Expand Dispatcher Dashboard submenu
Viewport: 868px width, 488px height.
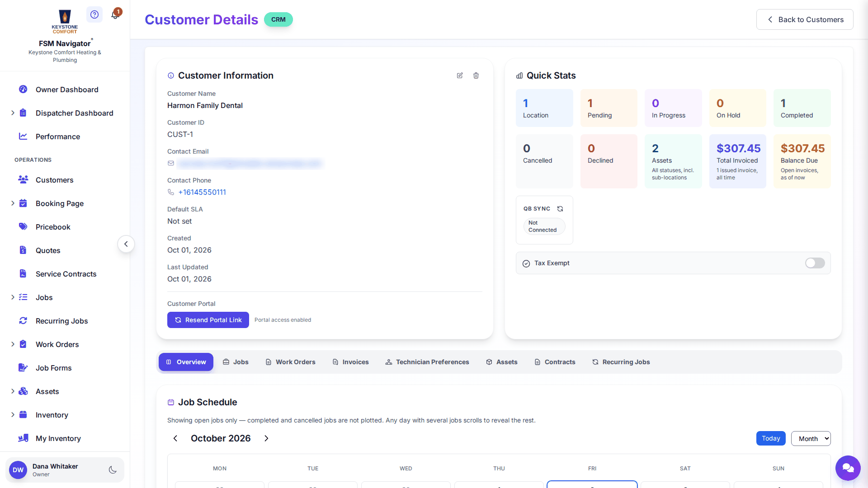pyautogui.click(x=13, y=113)
